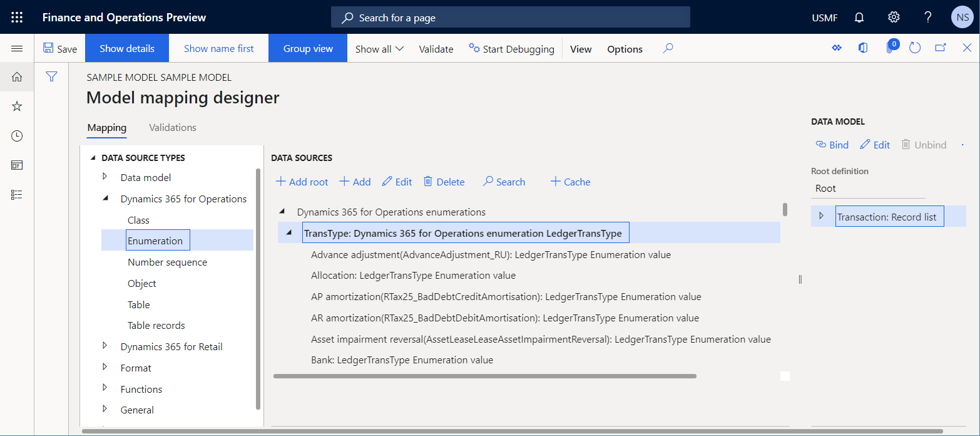Image resolution: width=980 pixels, height=436 pixels.
Task: Open the page in a new window icon
Action: 941,48
